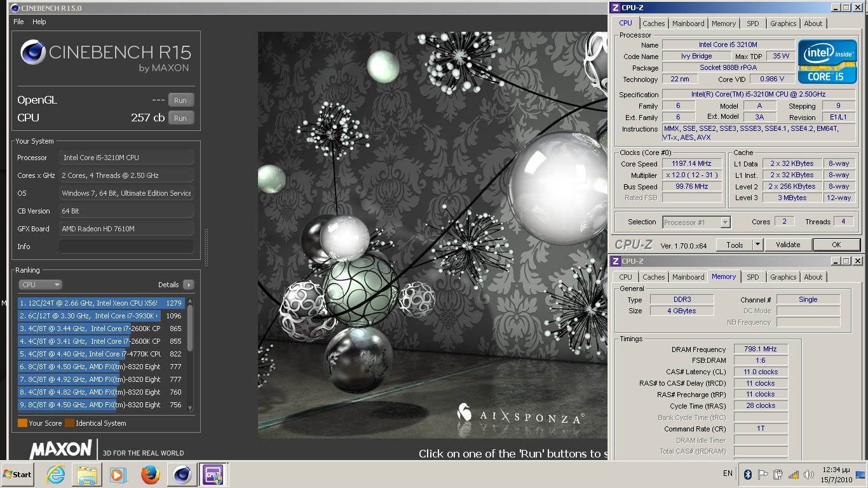The width and height of the screenshot is (868, 488).
Task: Click the CAS# Latency 11.0 clocks value
Action: pyautogui.click(x=761, y=372)
